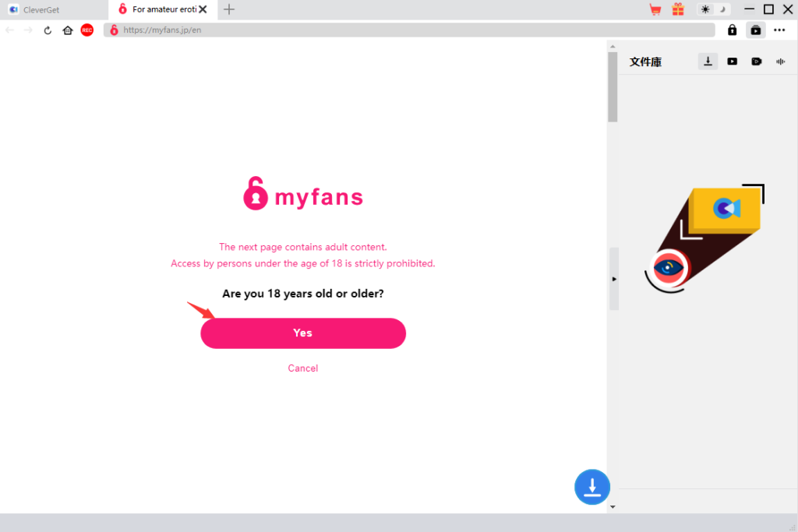Click the scrollbar up arrow
Image resolution: width=798 pixels, height=532 pixels.
(613, 46)
